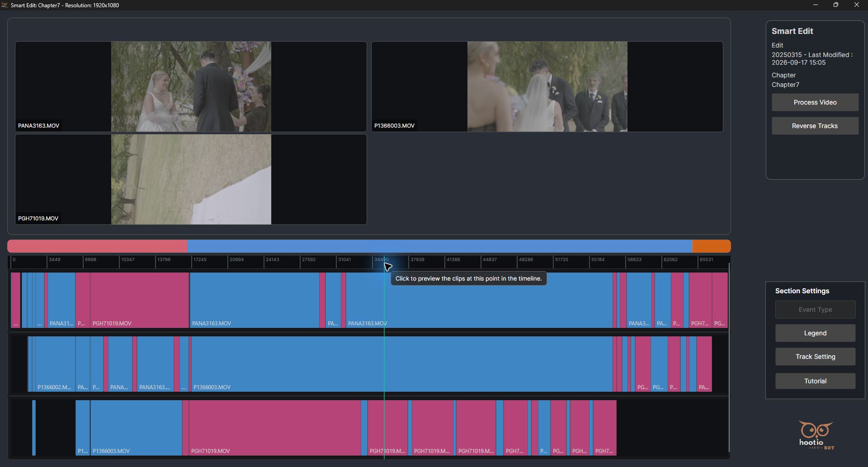This screenshot has height=467, width=868.
Task: Click the blue section of the overview bar
Action: click(x=439, y=246)
